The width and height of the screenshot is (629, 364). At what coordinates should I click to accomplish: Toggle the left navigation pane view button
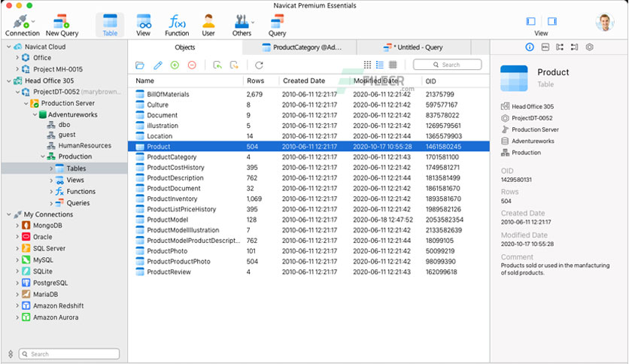(530, 21)
